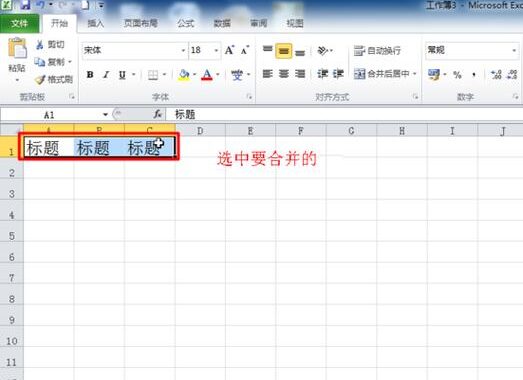Viewport: 523px width, 380px height.
Task: Toggle underline formatting
Action: point(122,75)
